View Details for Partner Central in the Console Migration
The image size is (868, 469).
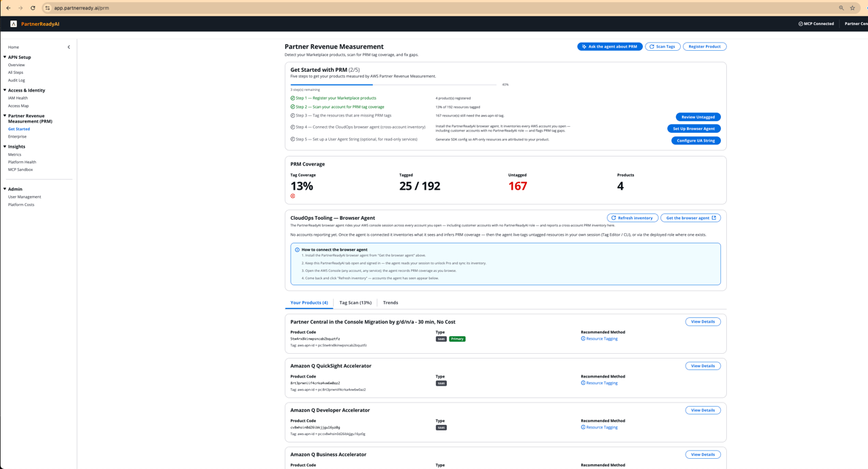tap(703, 322)
